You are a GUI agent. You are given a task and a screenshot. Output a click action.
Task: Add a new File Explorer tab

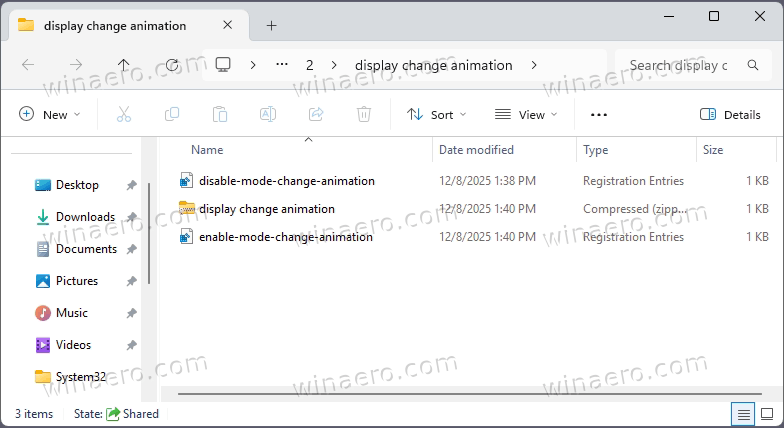[x=272, y=26]
